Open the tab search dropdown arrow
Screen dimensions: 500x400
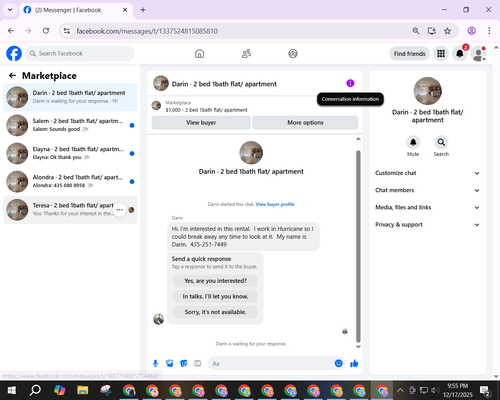point(10,10)
